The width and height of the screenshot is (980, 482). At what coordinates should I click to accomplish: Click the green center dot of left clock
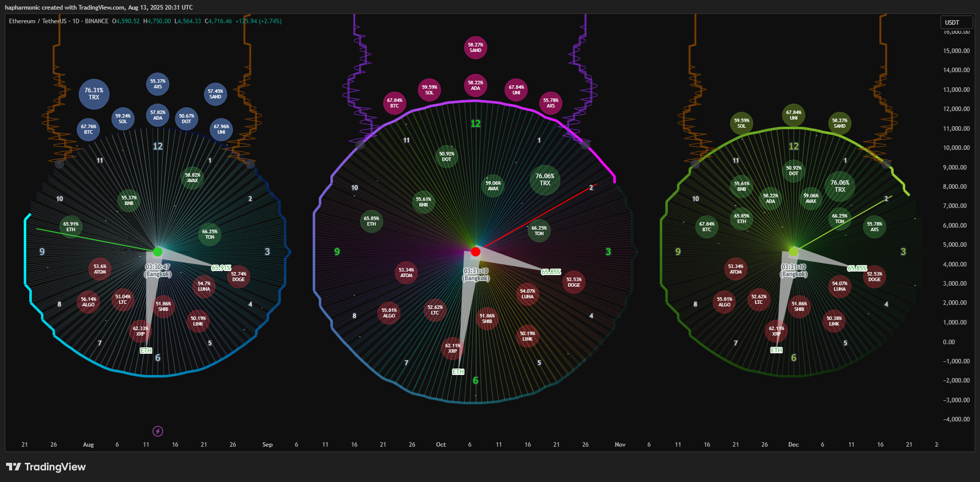(x=158, y=251)
